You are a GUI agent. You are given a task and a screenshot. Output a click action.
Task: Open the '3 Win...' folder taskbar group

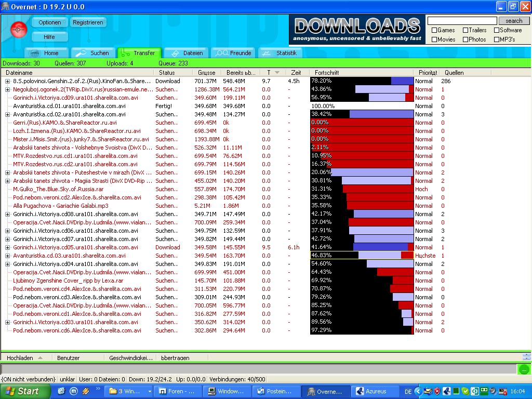129,392
